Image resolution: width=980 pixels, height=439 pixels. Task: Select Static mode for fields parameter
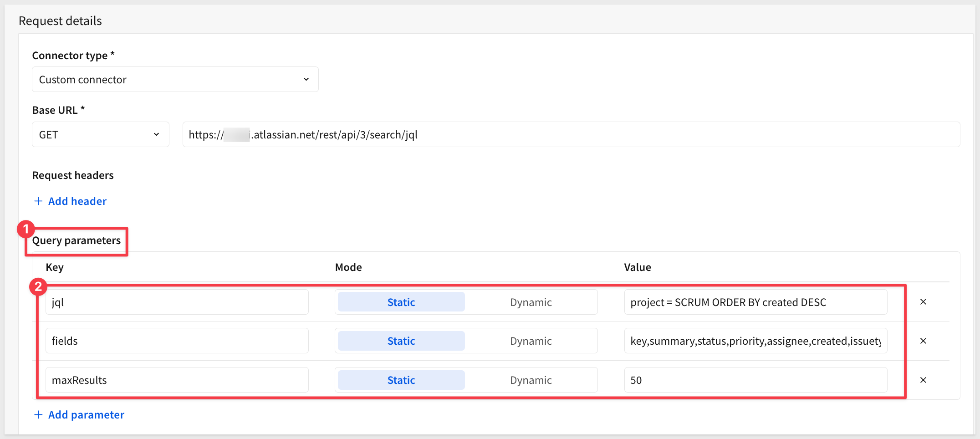point(401,341)
